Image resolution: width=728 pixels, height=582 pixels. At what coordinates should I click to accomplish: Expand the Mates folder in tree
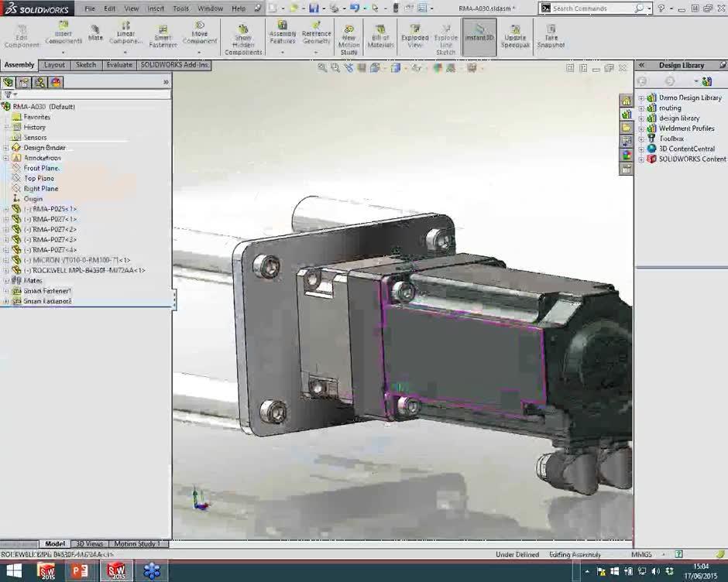[x=6, y=281]
